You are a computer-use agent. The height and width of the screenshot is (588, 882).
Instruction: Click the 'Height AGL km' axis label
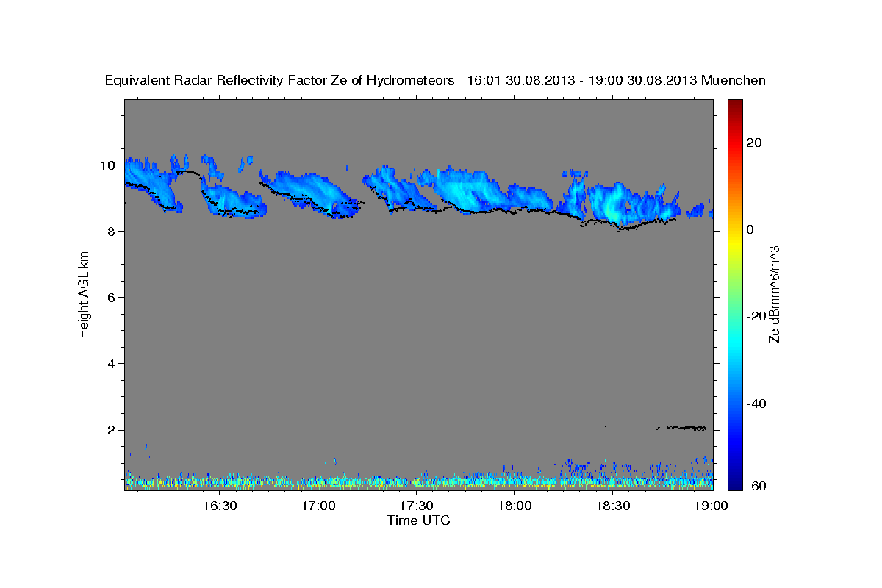tap(85, 293)
